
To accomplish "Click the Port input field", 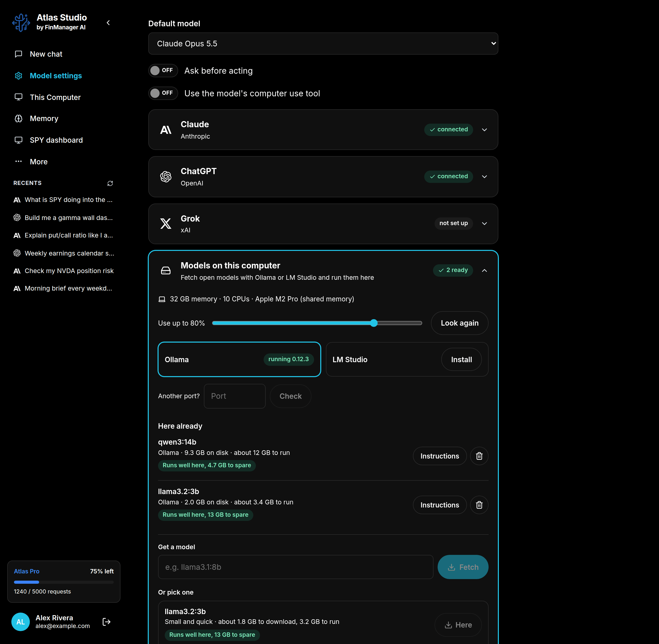I will coord(235,396).
